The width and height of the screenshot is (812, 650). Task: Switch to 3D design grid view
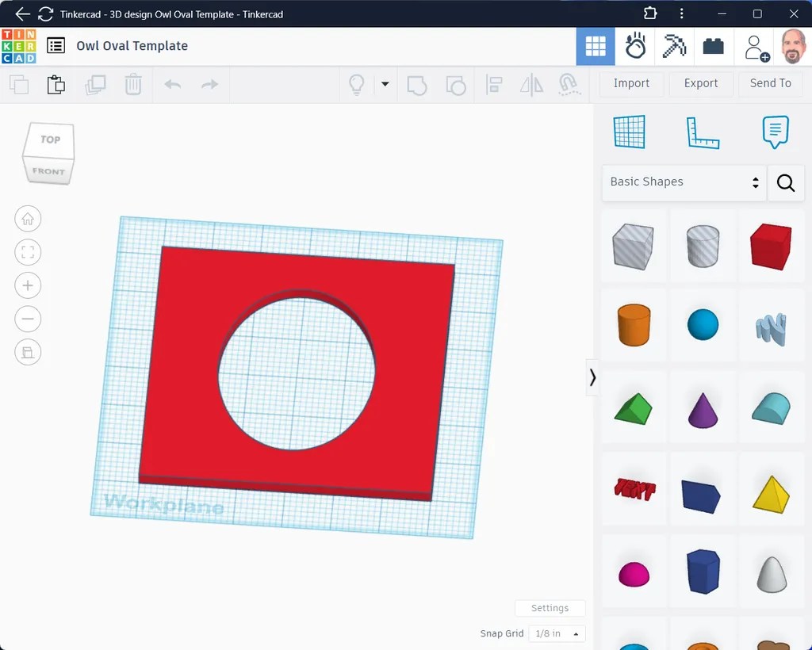pyautogui.click(x=596, y=47)
